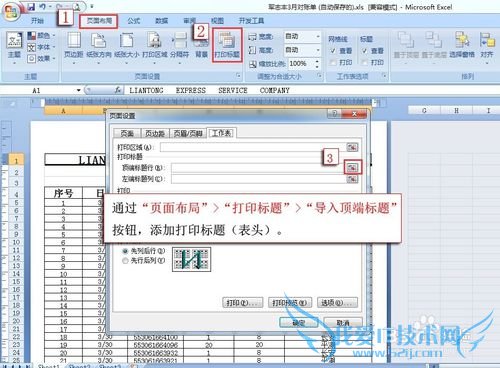The image size is (500, 368).
Task: Click the help question mark in dialog
Action: click(335, 114)
